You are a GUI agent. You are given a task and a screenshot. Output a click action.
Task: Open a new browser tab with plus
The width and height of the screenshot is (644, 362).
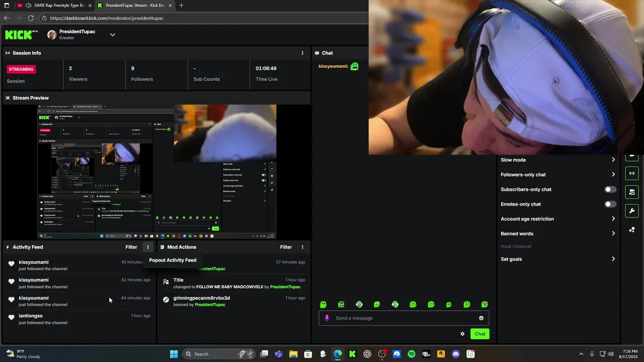point(181,6)
